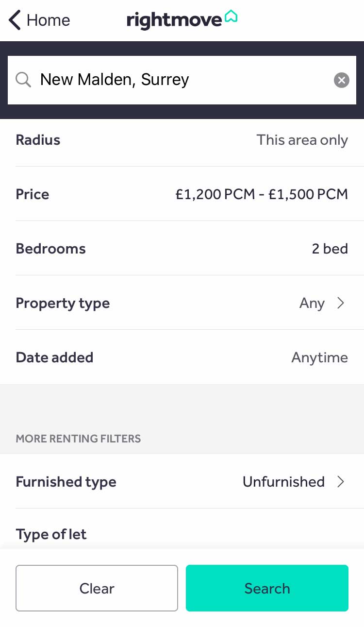Tap the rightmove house logo icon

231,17
